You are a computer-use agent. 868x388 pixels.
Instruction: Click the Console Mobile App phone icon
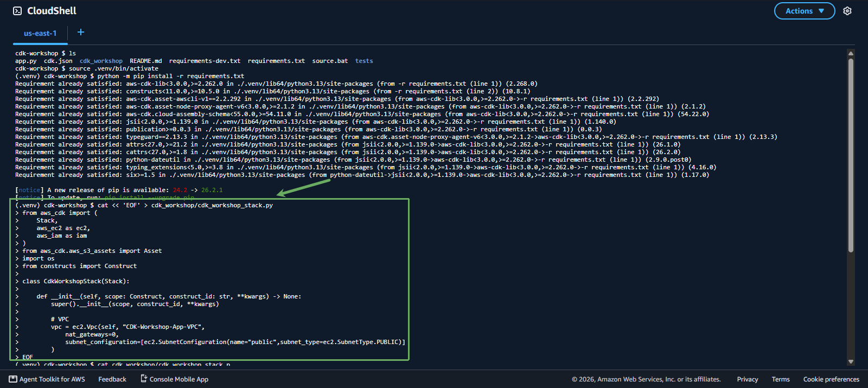tap(144, 379)
